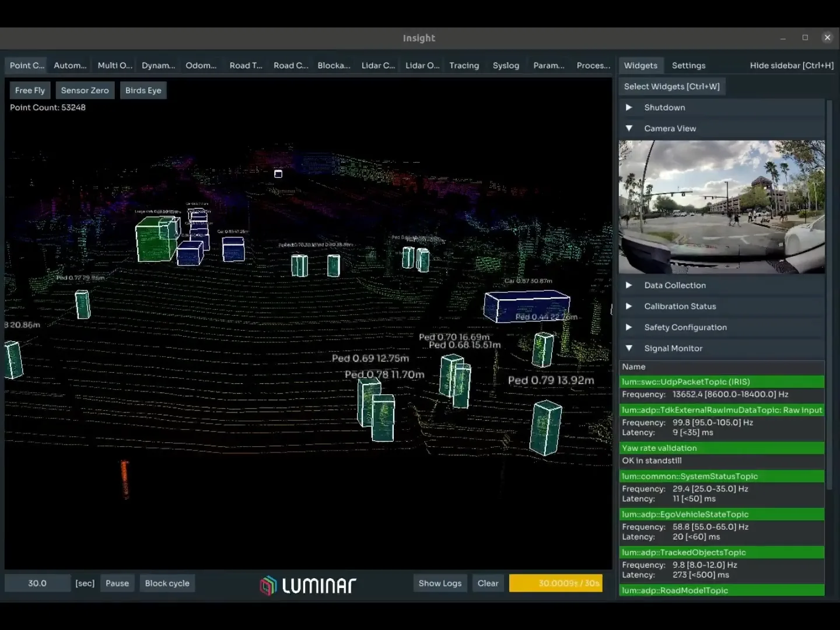Switch to Sensor Zero view
Image resolution: width=840 pixels, height=630 pixels.
[x=85, y=90]
